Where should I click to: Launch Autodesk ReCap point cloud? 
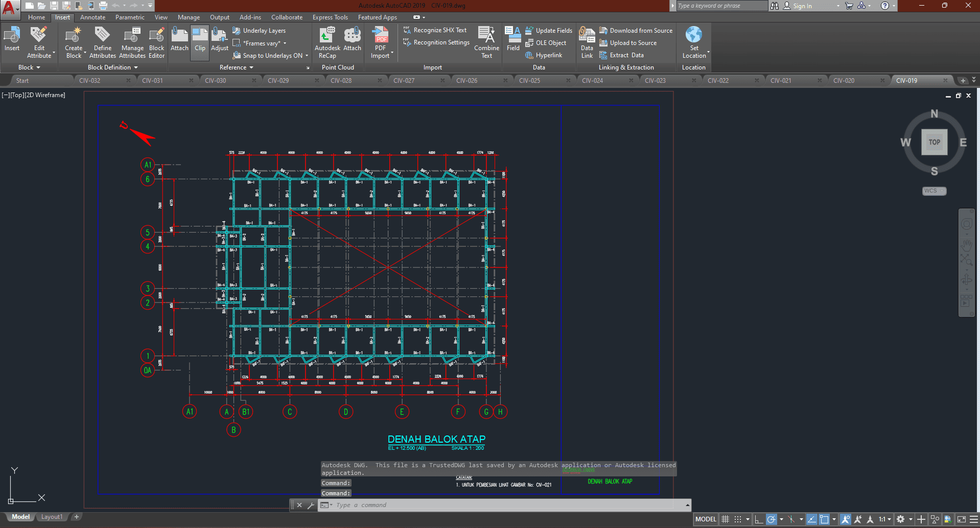pyautogui.click(x=327, y=43)
